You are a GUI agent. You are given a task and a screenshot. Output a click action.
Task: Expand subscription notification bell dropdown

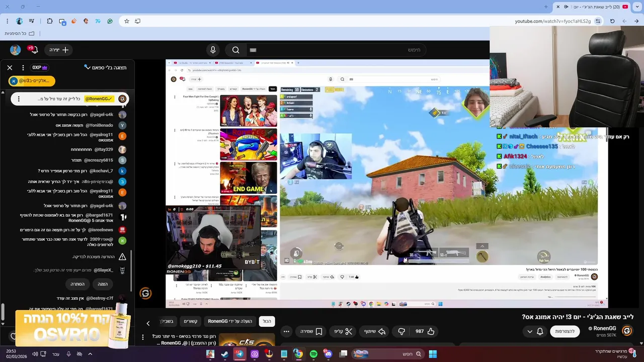pyautogui.click(x=535, y=331)
